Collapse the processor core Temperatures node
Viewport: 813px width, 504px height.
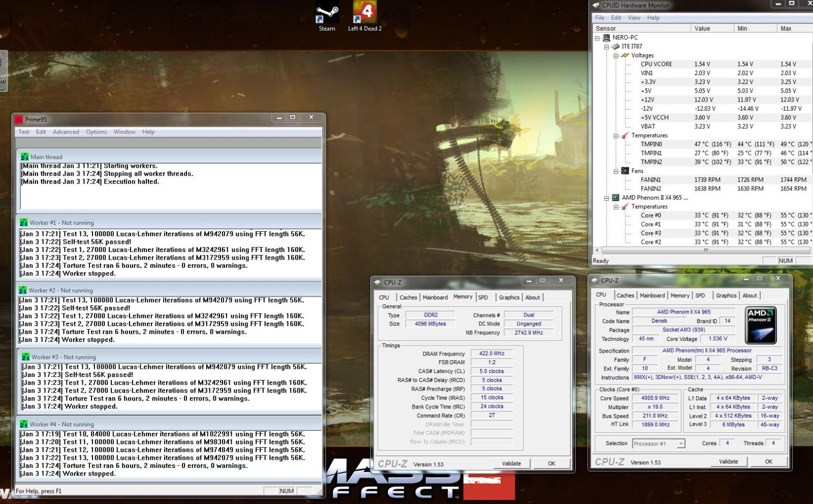[x=616, y=207]
